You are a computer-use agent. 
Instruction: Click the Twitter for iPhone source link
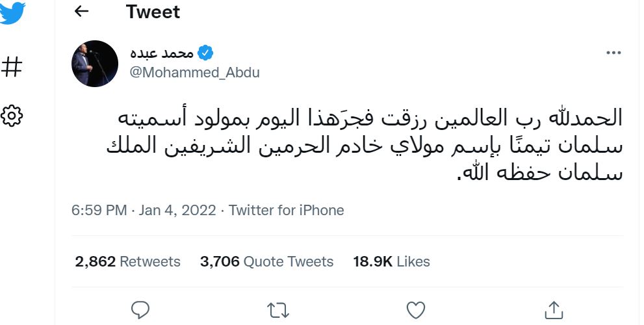[x=287, y=211]
